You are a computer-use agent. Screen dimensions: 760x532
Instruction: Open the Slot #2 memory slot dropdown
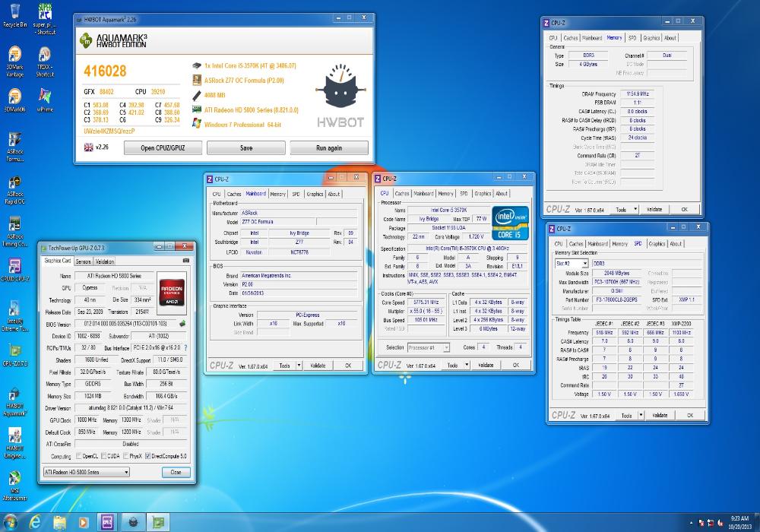pyautogui.click(x=572, y=264)
